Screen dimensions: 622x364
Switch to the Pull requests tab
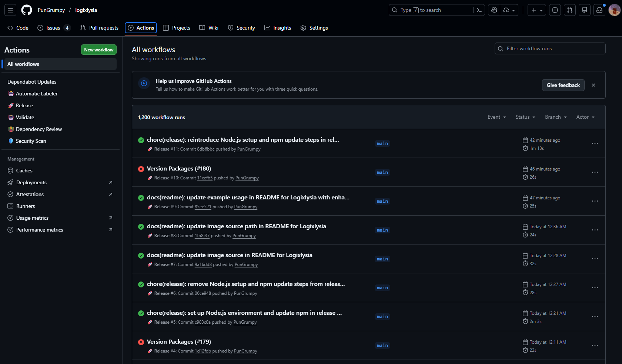(99, 28)
